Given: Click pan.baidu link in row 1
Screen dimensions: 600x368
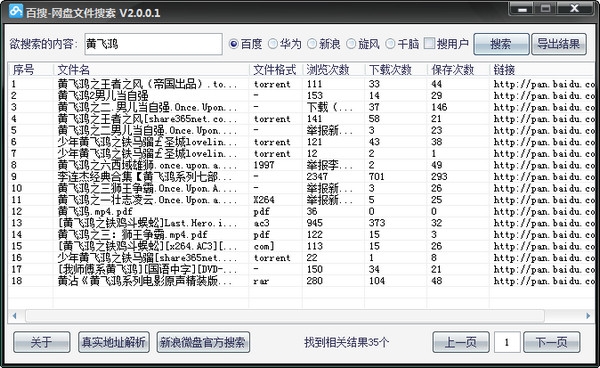Looking at the screenshot, I should pos(544,84).
